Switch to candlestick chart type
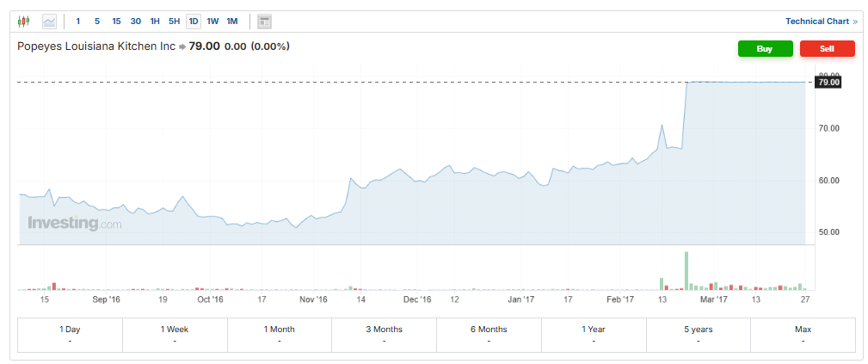This screenshot has width=868, height=364. (24, 21)
